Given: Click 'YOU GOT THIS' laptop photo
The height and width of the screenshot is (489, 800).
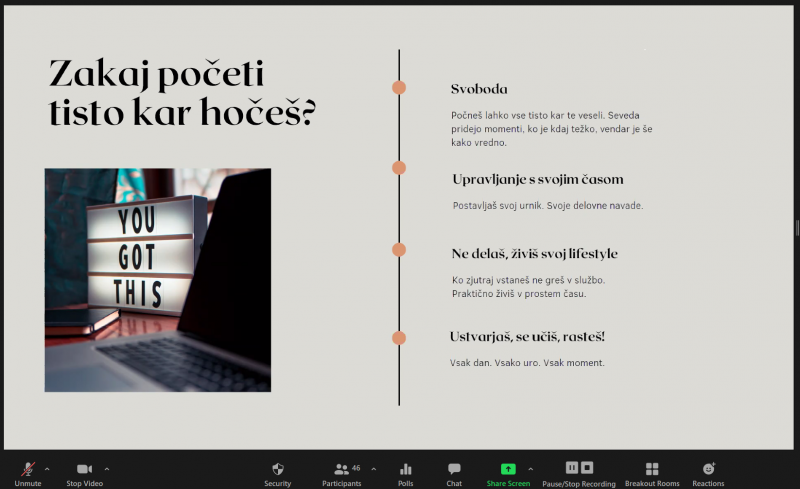Looking at the screenshot, I should 158,280.
